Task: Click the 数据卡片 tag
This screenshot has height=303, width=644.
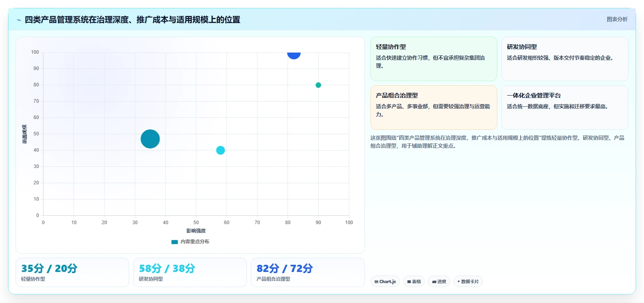Action: pos(468,281)
